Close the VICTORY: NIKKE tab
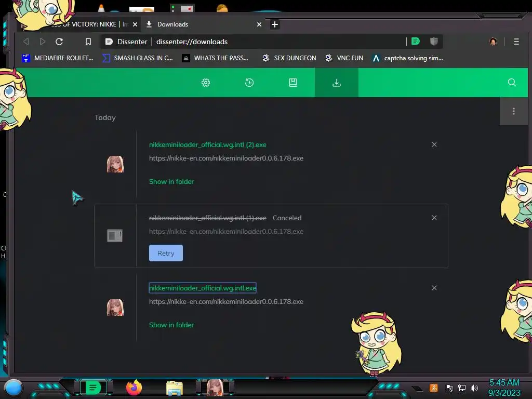The width and height of the screenshot is (532, 399). [135, 24]
